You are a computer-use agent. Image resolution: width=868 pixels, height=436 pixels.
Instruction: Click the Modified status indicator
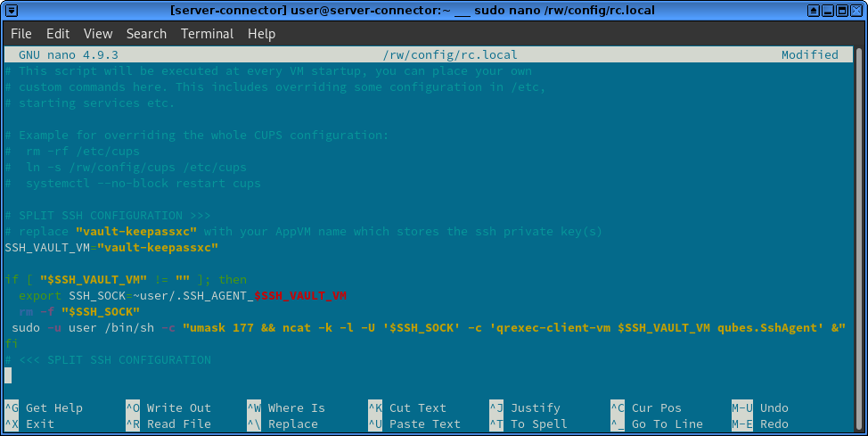pos(809,54)
